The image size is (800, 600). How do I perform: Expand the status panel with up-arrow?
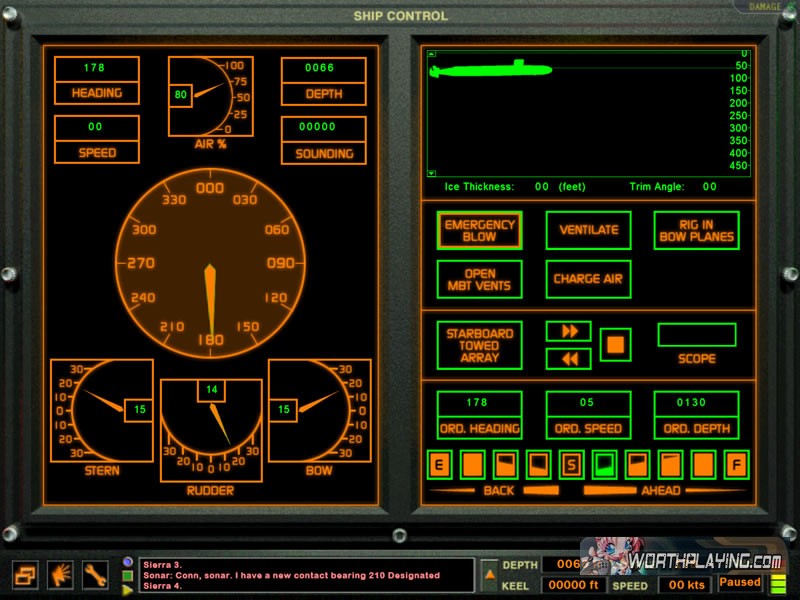pyautogui.click(x=489, y=574)
